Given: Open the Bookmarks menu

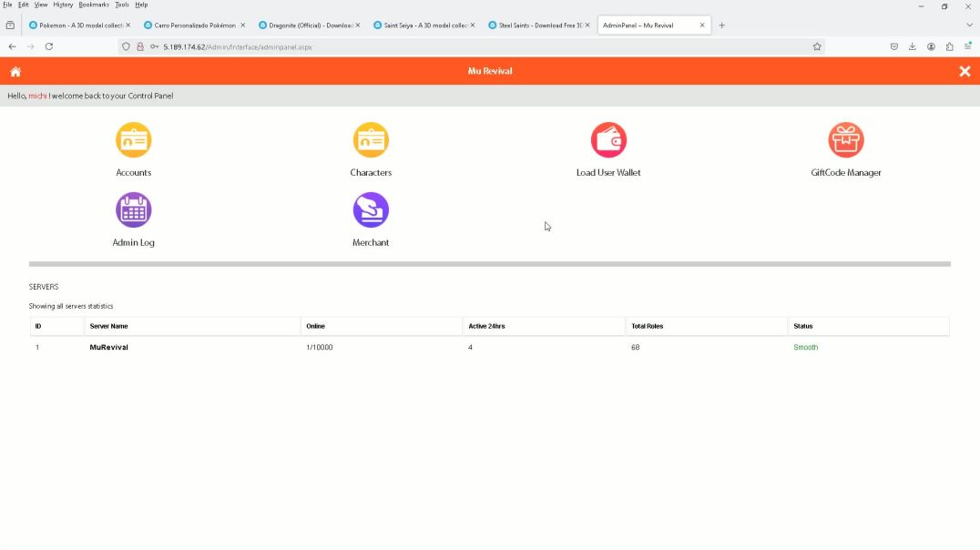Looking at the screenshot, I should [93, 5].
